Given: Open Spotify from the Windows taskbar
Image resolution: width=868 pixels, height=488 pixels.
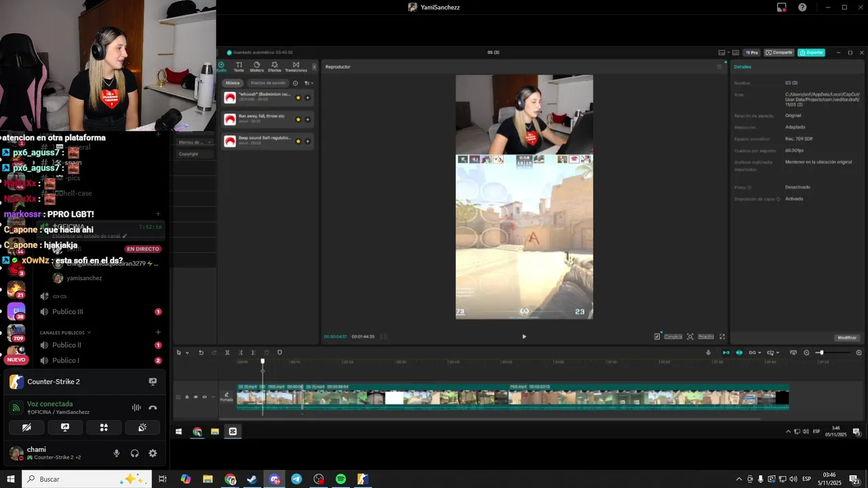Looking at the screenshot, I should pyautogui.click(x=340, y=479).
